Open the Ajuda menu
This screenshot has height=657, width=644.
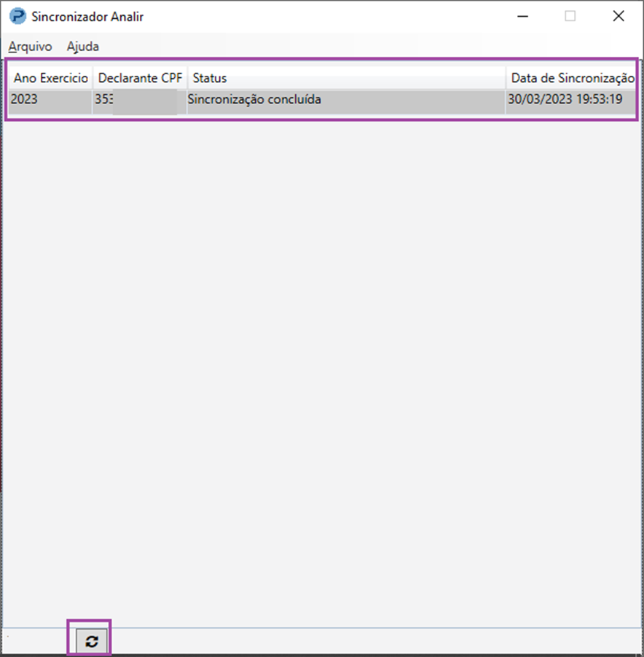83,46
